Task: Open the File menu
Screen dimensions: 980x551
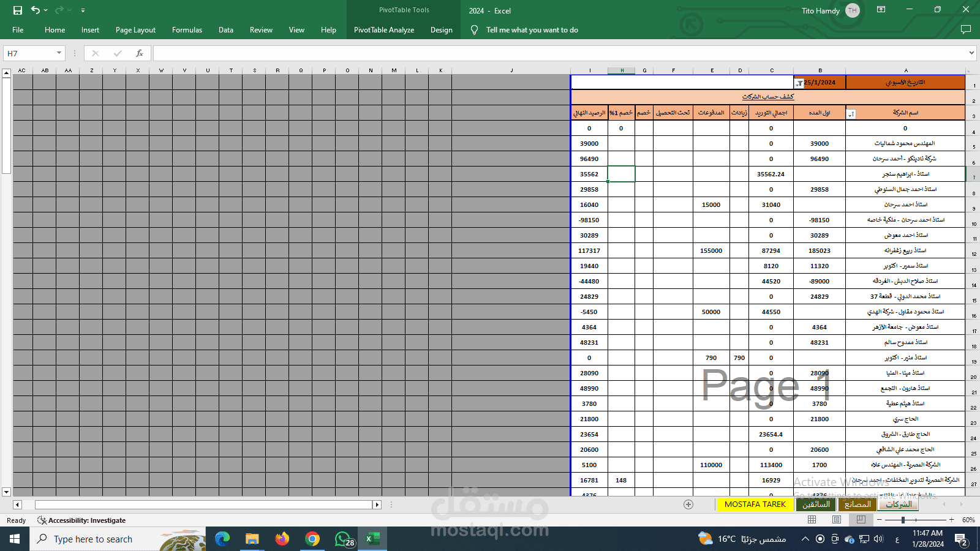Action: point(18,30)
